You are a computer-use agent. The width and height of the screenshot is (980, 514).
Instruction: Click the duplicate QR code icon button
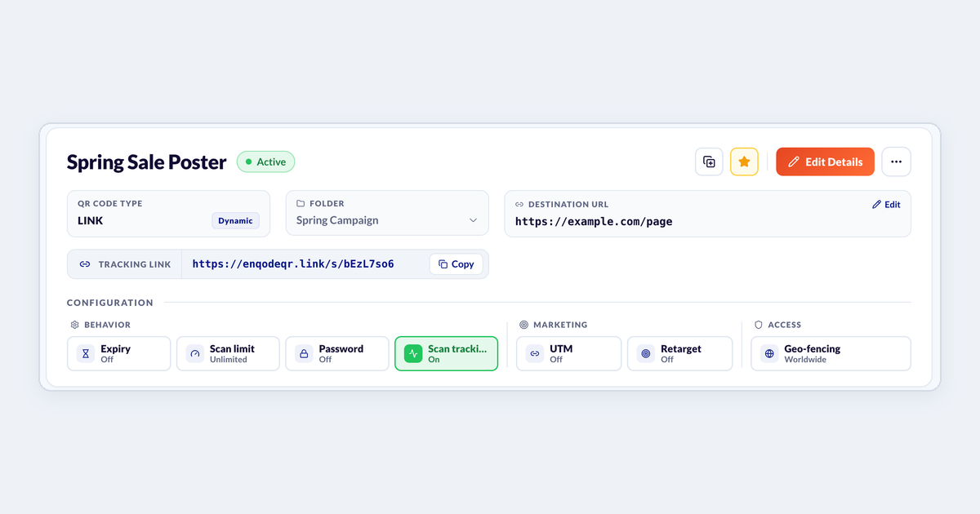tap(709, 162)
